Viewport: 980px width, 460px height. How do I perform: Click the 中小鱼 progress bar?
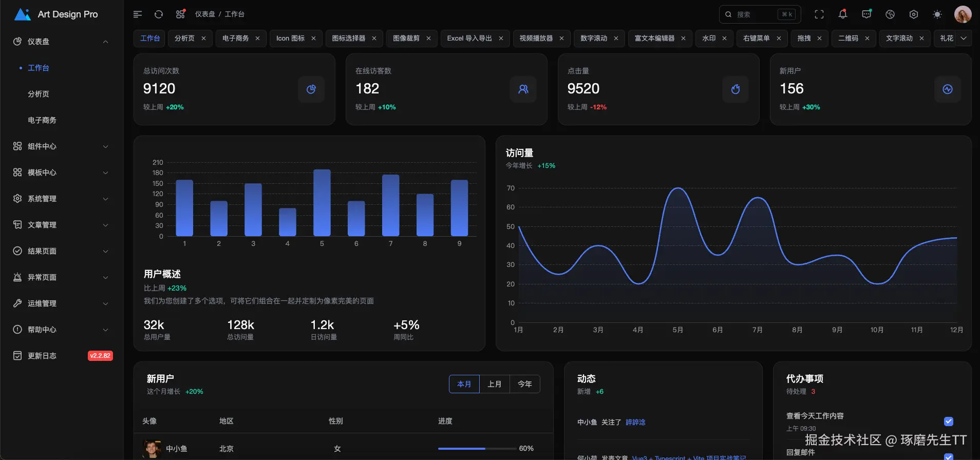coord(477,449)
